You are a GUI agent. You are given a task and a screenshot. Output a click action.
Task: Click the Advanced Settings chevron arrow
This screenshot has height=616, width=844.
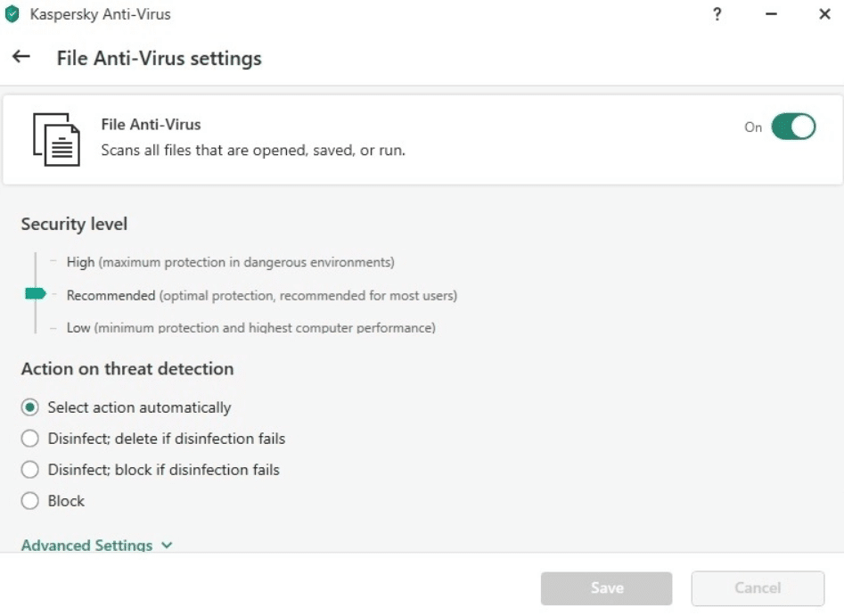point(168,545)
